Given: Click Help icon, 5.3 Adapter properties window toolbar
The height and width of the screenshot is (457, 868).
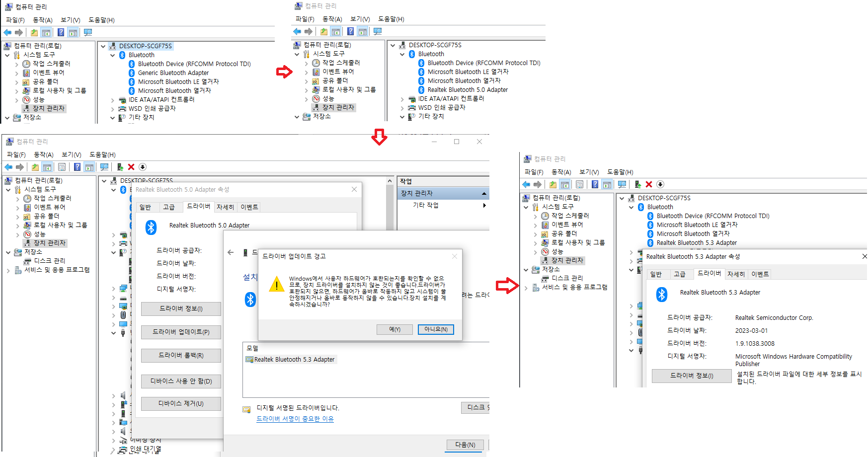Looking at the screenshot, I should 595,184.
